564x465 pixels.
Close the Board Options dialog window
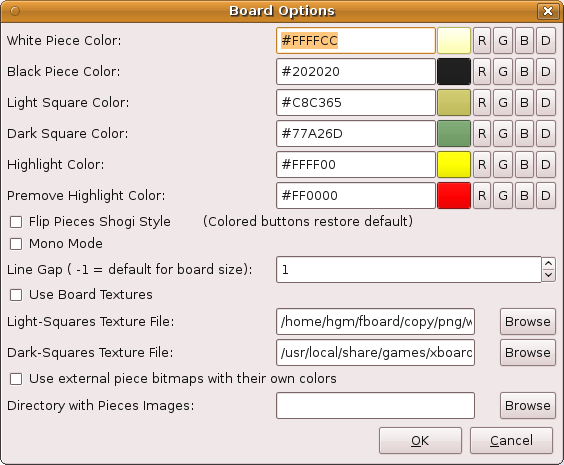click(x=548, y=11)
